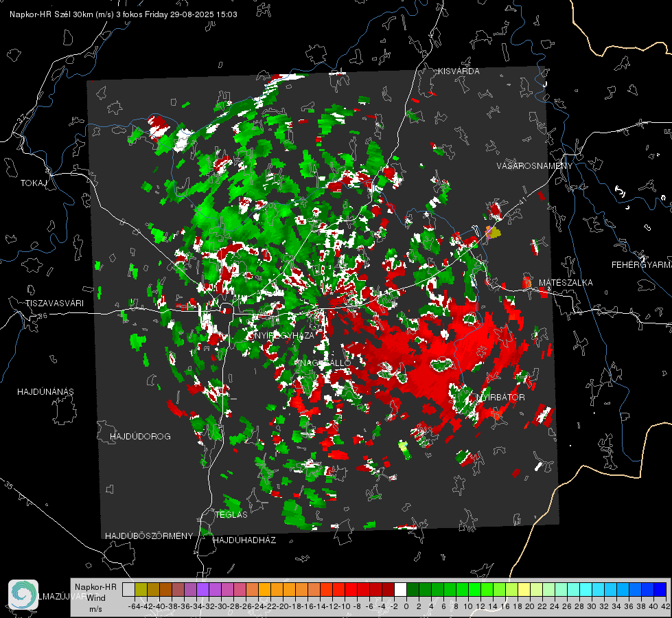
Task: Click the Napkor-HR legend title
Action: pyautogui.click(x=95, y=587)
